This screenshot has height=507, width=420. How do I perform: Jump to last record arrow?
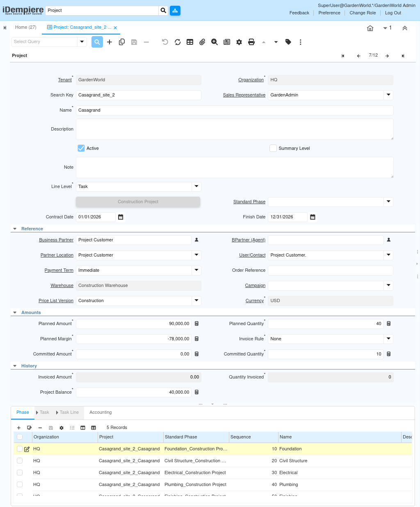click(403, 56)
